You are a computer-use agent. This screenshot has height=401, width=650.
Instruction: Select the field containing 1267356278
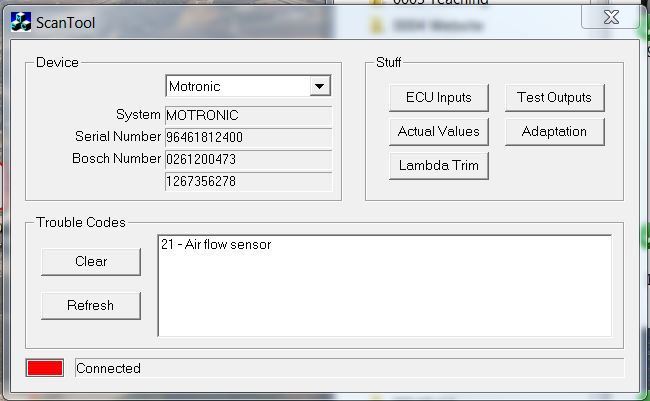point(248,181)
